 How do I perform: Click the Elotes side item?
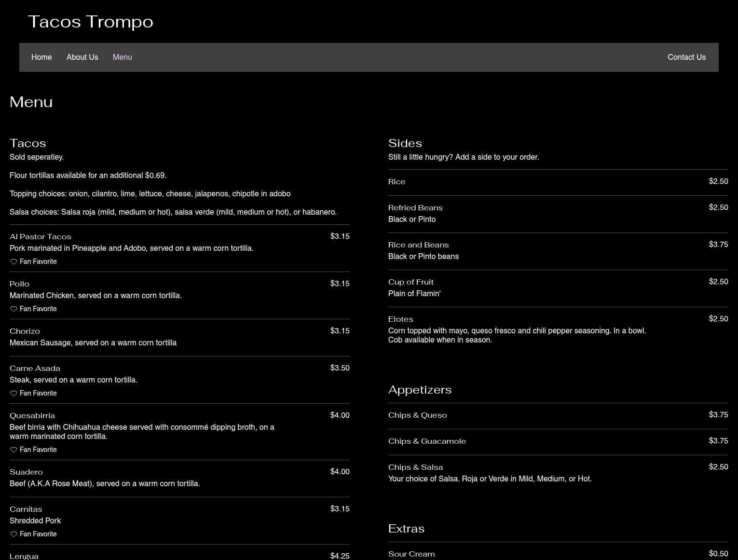click(x=401, y=319)
